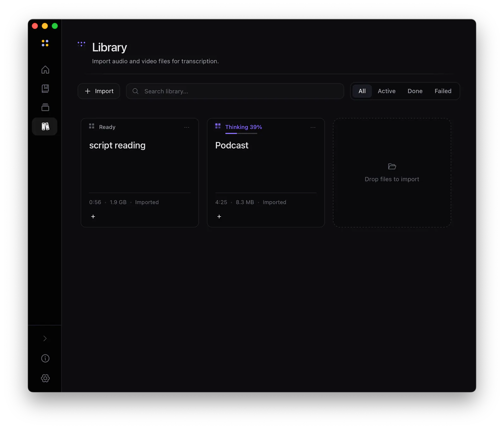Open the info circle icon
The image size is (504, 429).
tap(45, 358)
